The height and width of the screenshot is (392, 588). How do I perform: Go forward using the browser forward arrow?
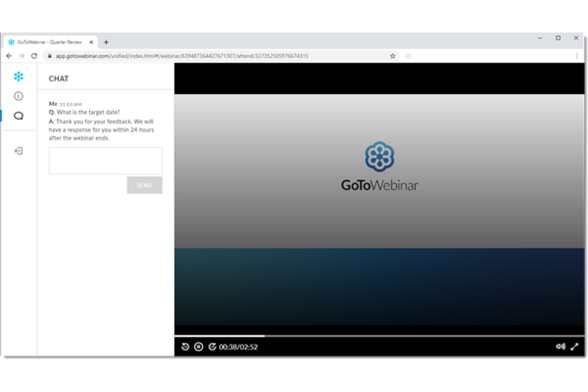pos(21,56)
